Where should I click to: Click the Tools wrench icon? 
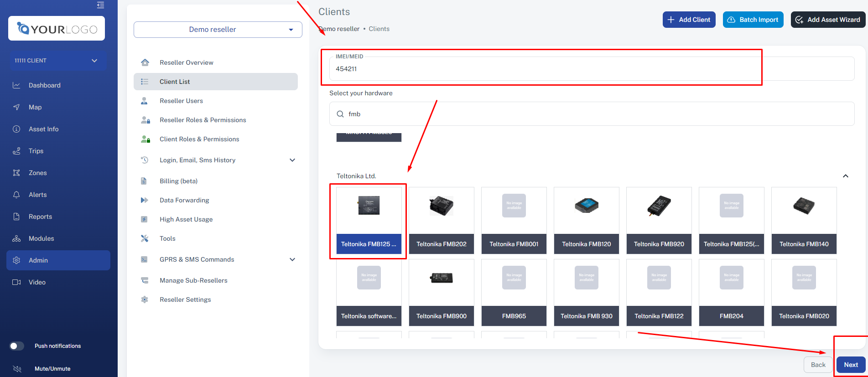click(145, 238)
